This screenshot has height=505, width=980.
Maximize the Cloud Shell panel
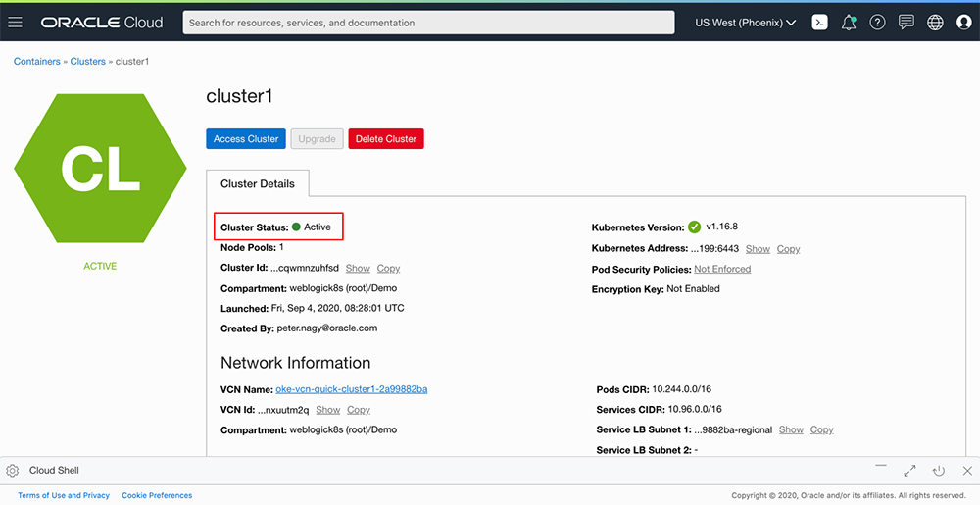click(x=909, y=471)
